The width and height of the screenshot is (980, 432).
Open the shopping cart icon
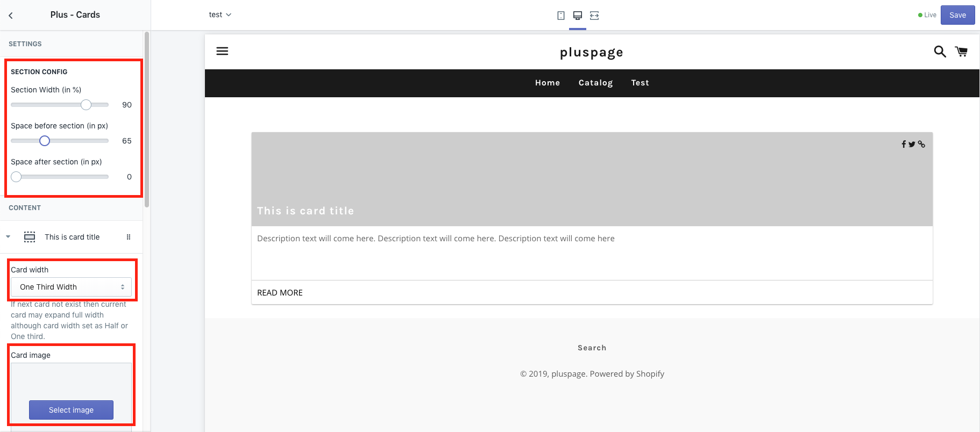point(961,52)
